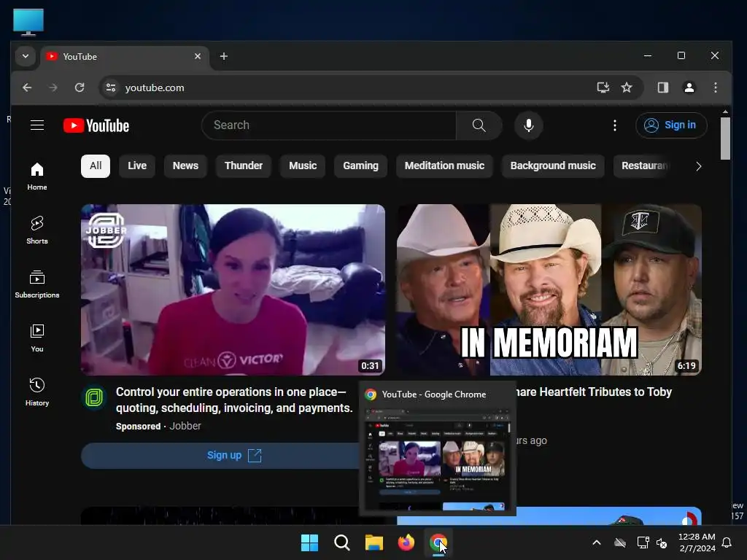Select the Gaming filter chip
Image resolution: width=747 pixels, height=560 pixels.
(x=360, y=166)
